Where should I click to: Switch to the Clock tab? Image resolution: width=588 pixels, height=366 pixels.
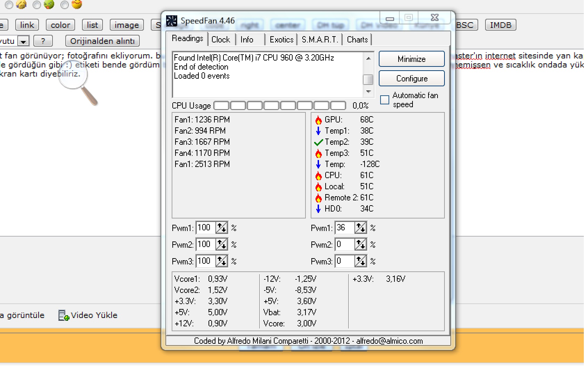(221, 40)
